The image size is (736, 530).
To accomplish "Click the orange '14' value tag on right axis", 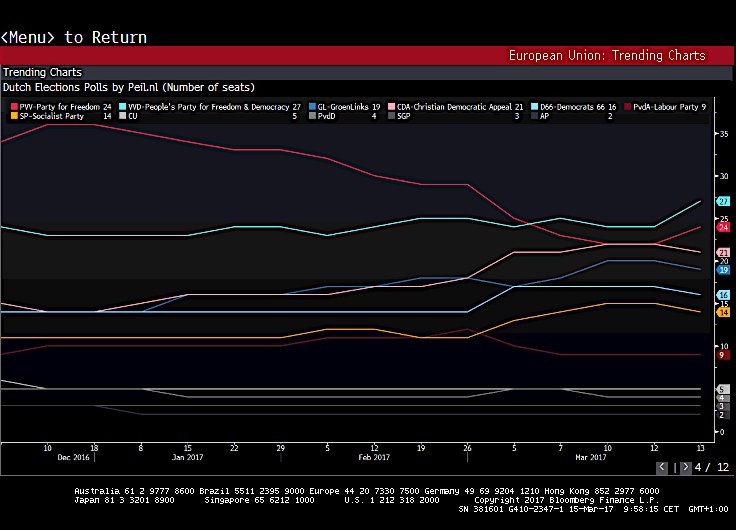I will [723, 312].
